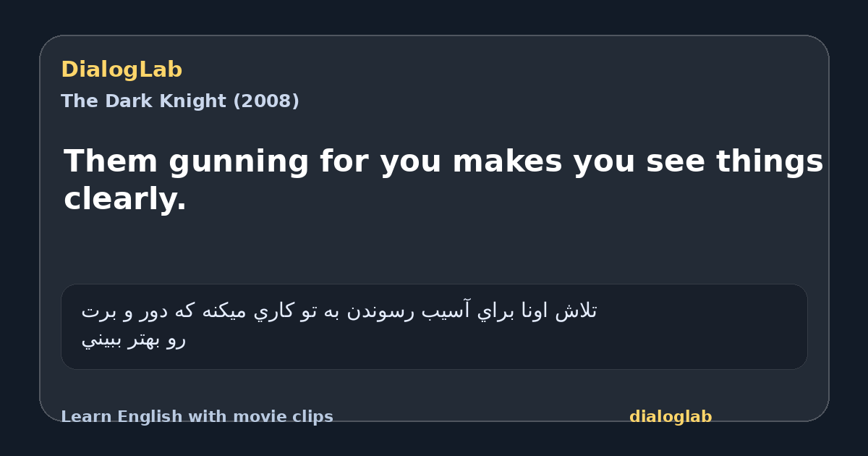Select the word "Them" starting the quote

point(111,161)
